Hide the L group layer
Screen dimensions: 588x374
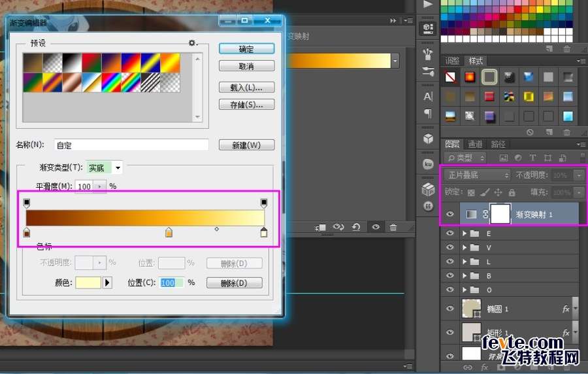click(449, 262)
